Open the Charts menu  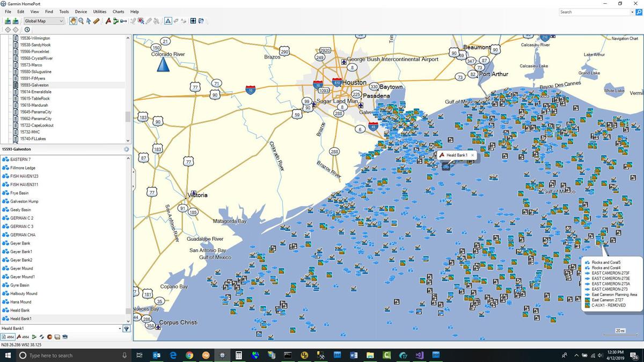click(x=118, y=12)
